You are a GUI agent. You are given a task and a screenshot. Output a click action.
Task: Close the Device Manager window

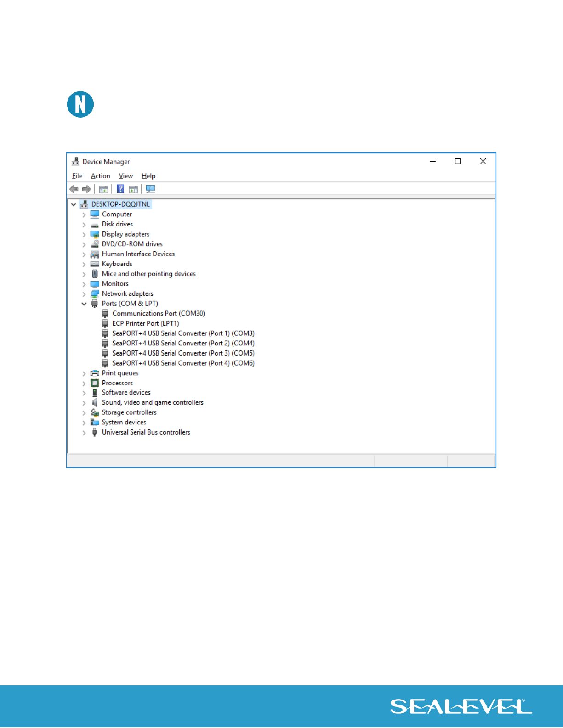pos(483,161)
